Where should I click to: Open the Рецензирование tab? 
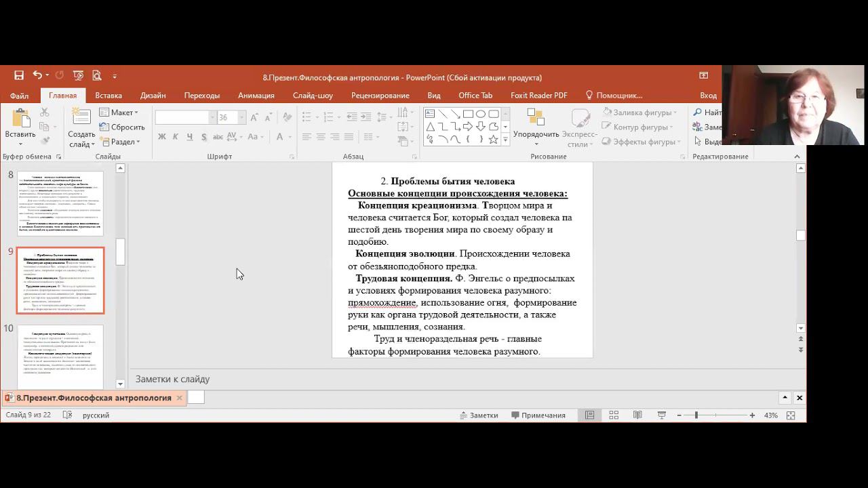(x=380, y=96)
